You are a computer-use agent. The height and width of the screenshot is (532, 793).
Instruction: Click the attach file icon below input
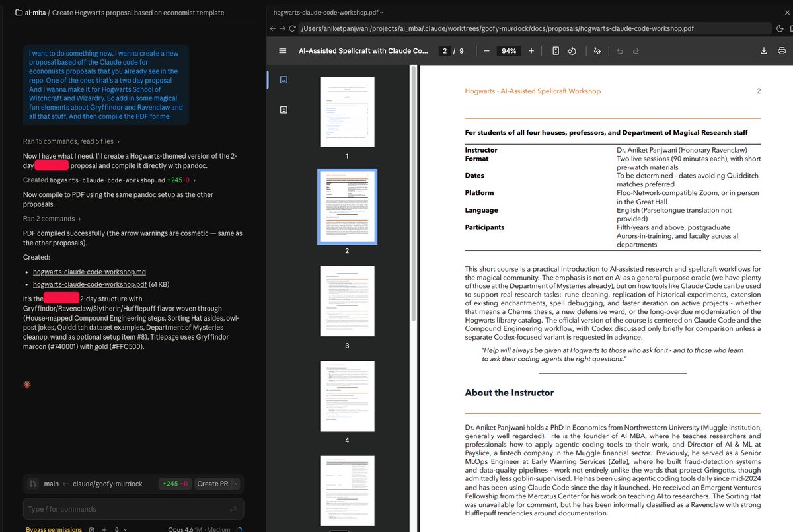tap(92, 529)
